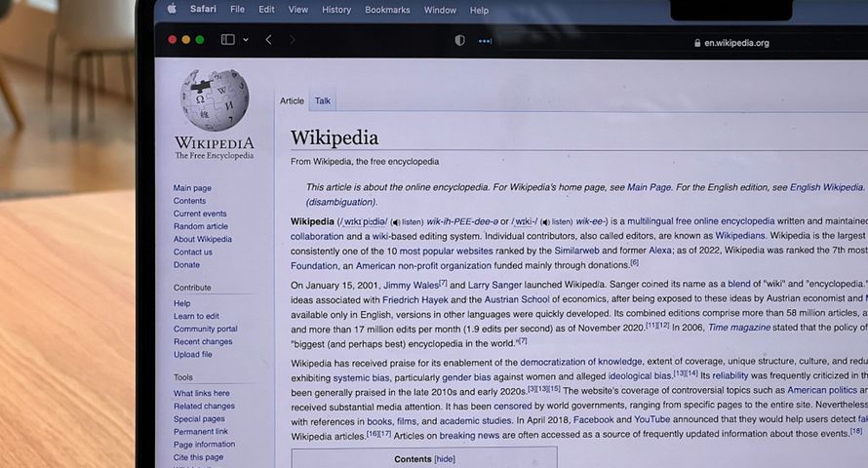Open Permanent link in Tools
Image resolution: width=868 pixels, height=468 pixels.
[x=201, y=432]
